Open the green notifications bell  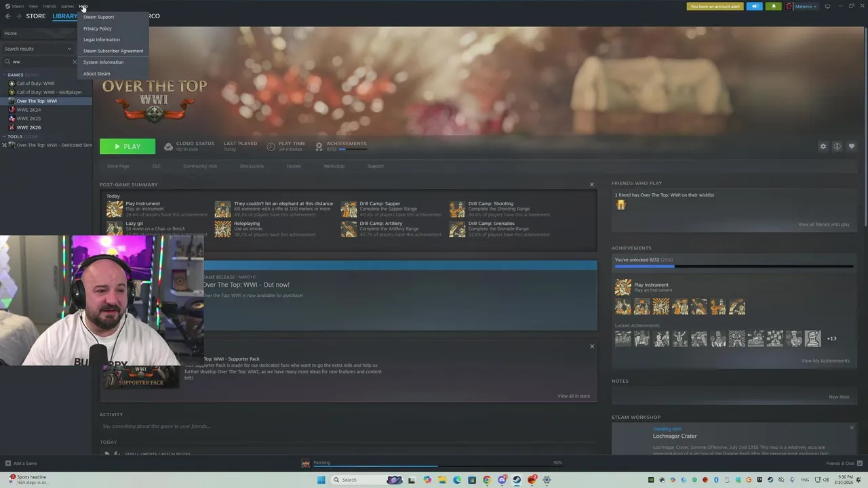point(773,6)
